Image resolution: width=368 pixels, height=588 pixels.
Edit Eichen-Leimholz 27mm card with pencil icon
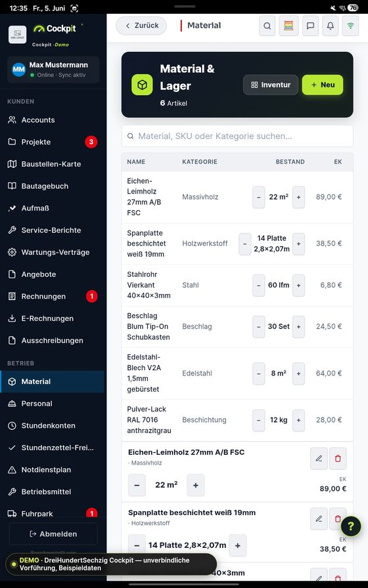[319, 458]
